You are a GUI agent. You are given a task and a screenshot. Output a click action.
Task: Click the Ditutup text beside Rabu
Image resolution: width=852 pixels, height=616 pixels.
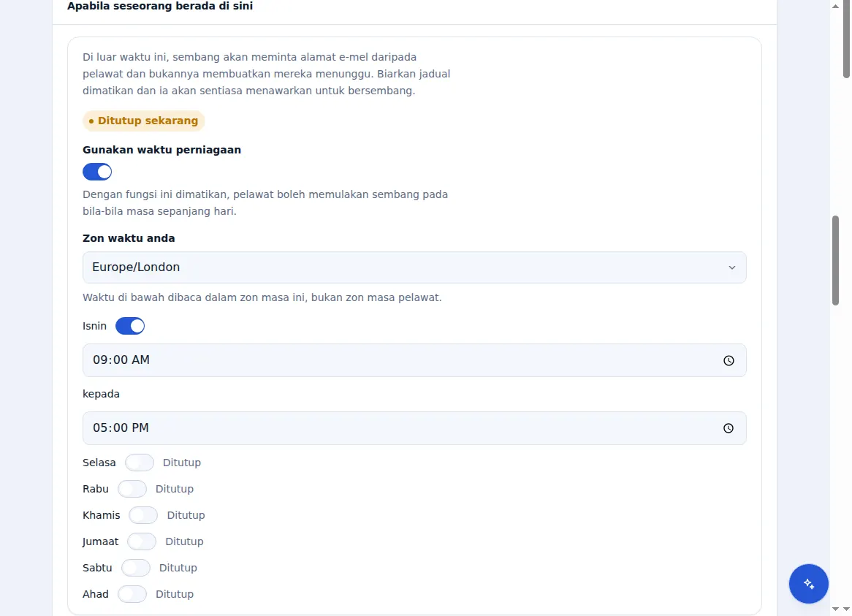[175, 489]
